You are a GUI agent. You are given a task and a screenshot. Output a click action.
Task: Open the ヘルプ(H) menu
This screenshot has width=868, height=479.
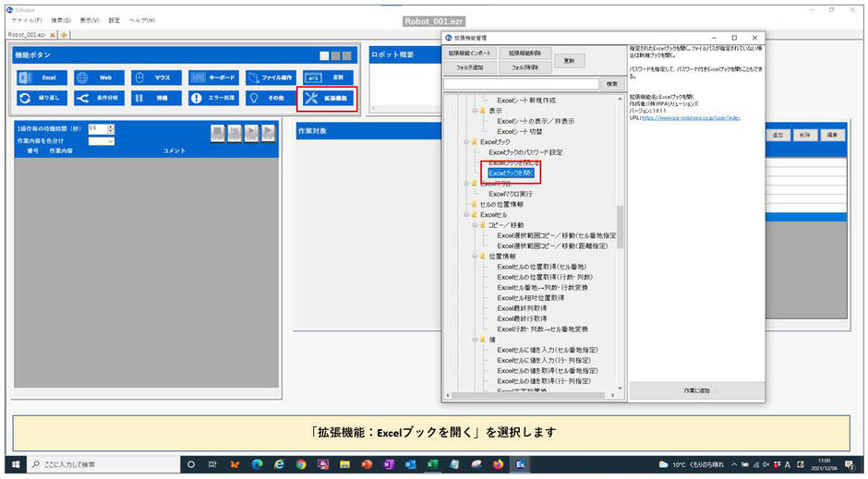click(142, 20)
